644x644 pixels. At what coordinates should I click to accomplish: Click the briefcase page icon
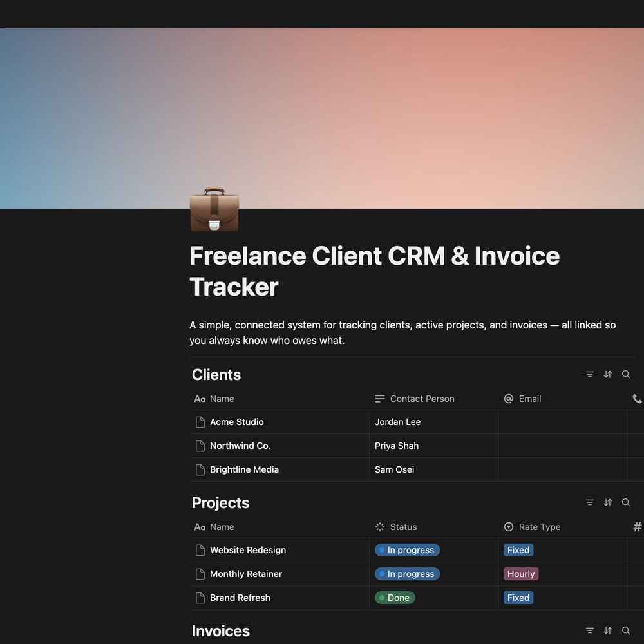[x=214, y=209]
